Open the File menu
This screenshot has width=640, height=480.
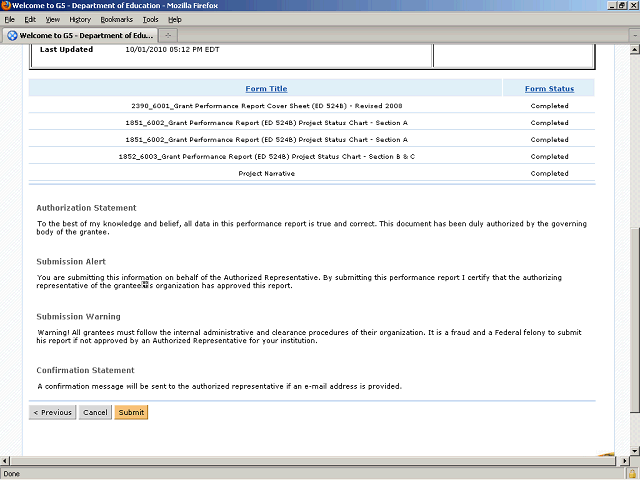(10, 19)
